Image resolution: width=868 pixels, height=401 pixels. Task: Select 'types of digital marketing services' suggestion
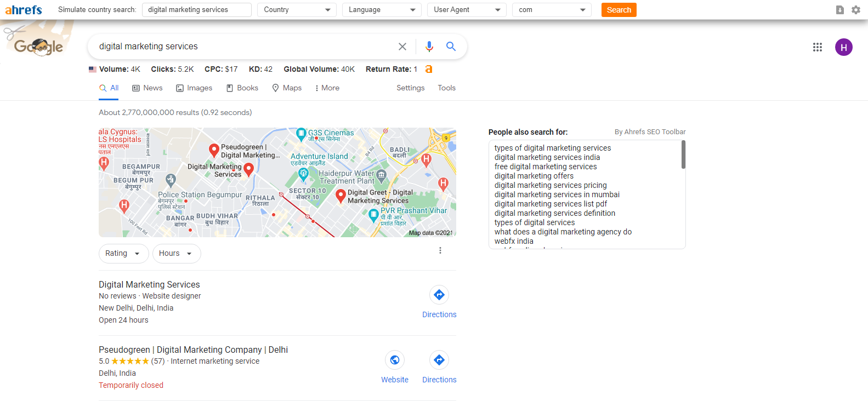point(553,148)
